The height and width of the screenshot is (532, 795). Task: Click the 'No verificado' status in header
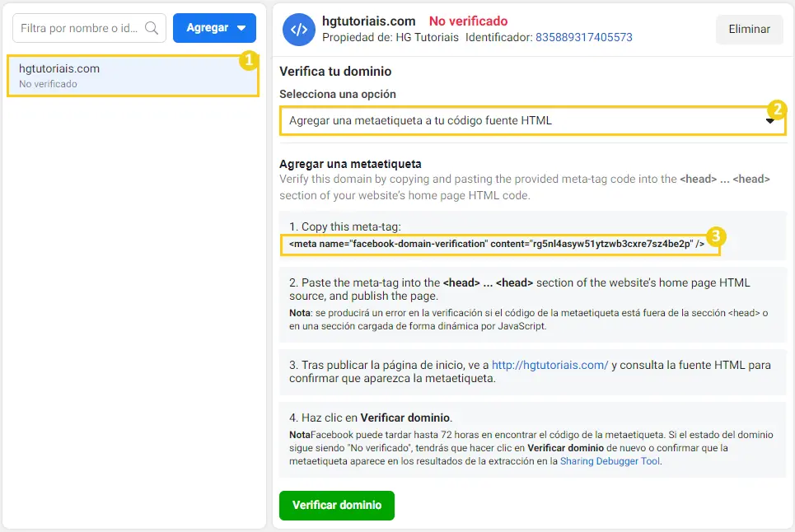[x=469, y=21]
